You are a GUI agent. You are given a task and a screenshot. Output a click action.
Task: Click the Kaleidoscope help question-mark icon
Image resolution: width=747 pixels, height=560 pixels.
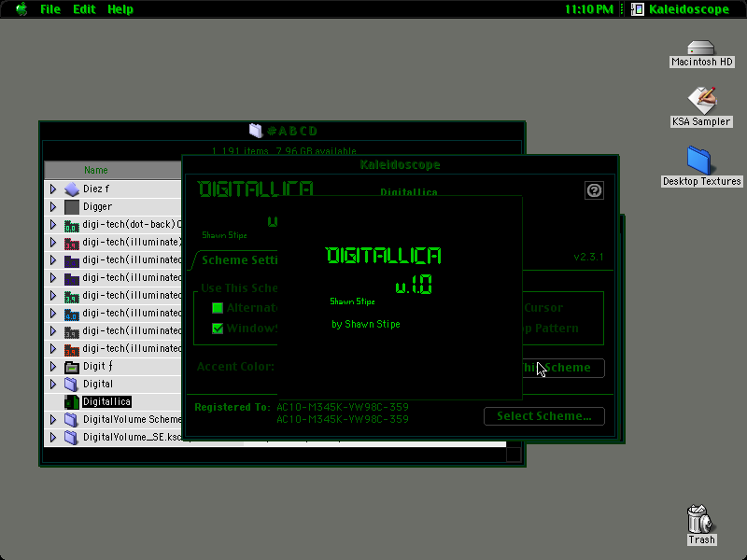tap(594, 190)
